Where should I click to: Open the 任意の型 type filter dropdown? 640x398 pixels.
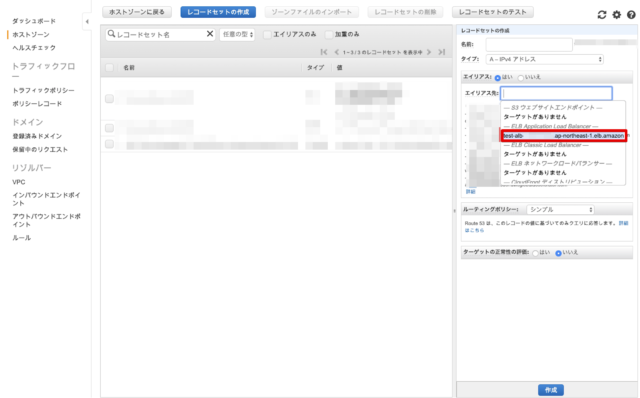coord(238,35)
